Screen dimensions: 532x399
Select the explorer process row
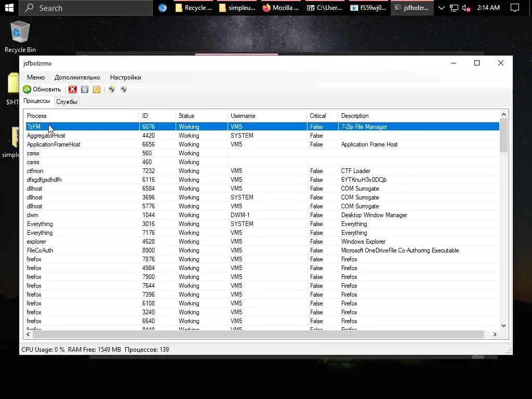[x=262, y=241]
